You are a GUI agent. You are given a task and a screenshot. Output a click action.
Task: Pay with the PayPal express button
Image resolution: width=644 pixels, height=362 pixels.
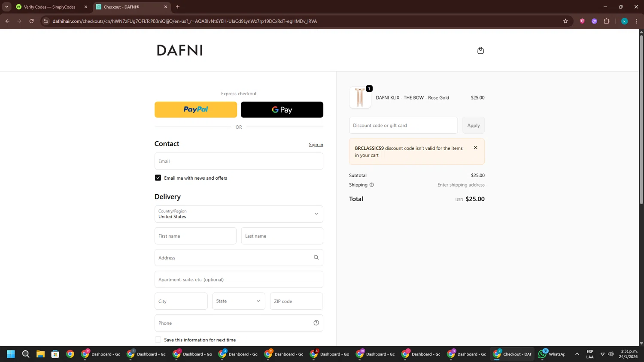click(x=196, y=109)
